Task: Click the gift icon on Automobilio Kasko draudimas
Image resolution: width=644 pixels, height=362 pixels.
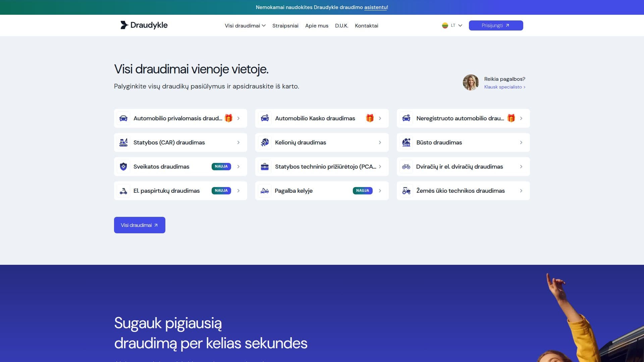Action: [370, 118]
